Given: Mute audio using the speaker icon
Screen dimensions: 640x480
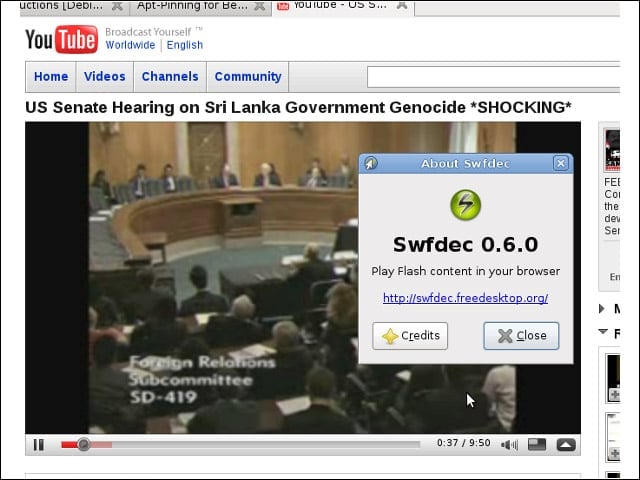Looking at the screenshot, I should click(x=509, y=444).
